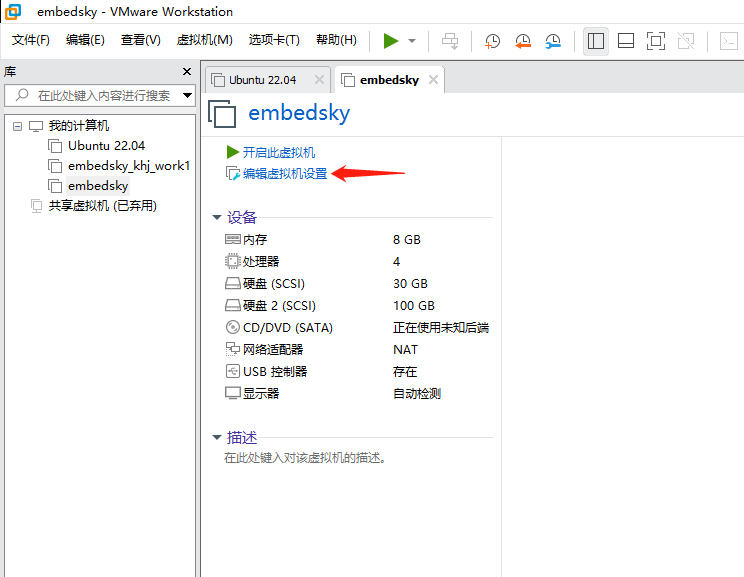
Task: Switch to the embedsky tab
Action: [389, 80]
